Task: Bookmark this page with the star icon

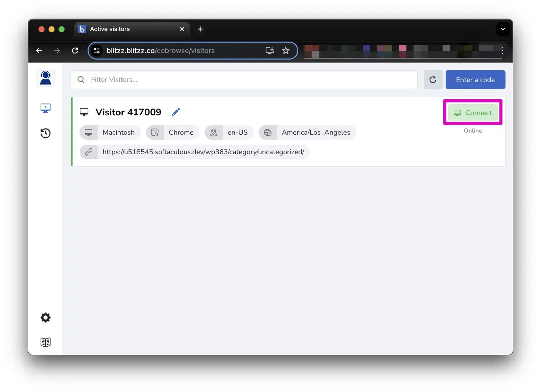Action: [x=286, y=51]
